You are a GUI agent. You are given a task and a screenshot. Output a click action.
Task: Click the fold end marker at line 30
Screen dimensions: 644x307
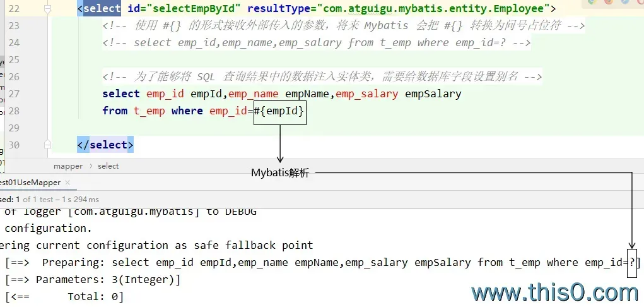coord(48,145)
